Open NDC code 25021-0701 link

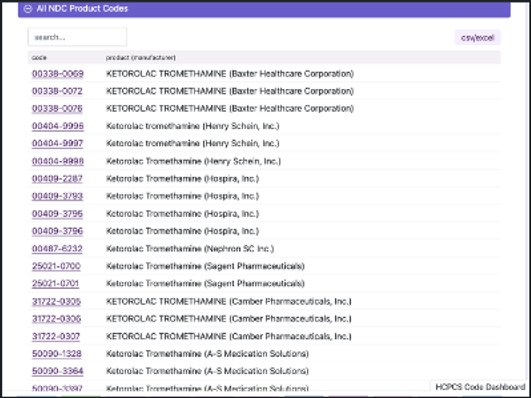point(56,283)
